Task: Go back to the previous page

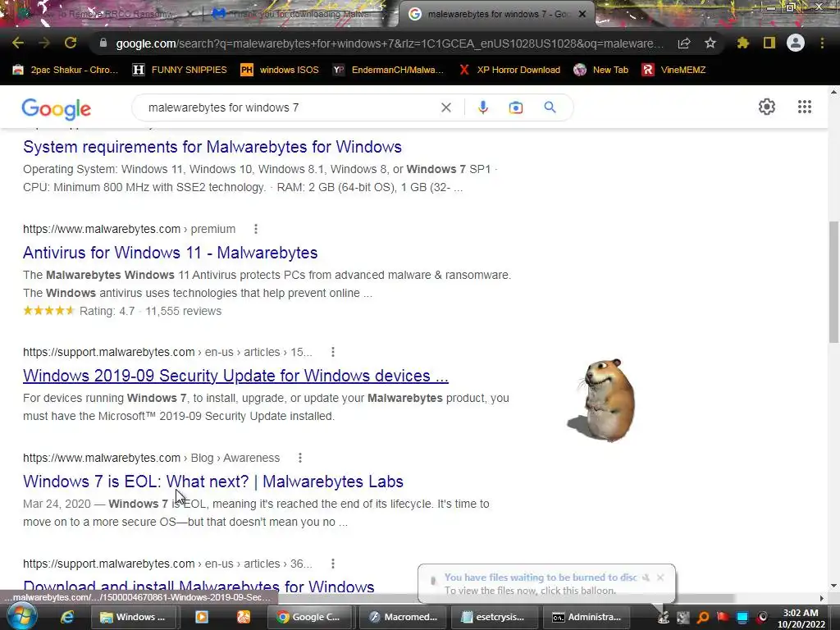Action: click(x=18, y=43)
